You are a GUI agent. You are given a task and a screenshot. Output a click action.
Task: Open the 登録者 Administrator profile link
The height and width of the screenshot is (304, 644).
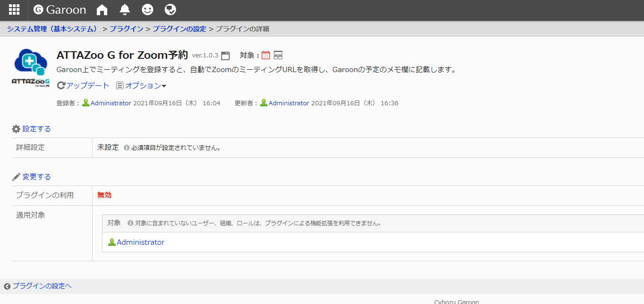(x=111, y=103)
